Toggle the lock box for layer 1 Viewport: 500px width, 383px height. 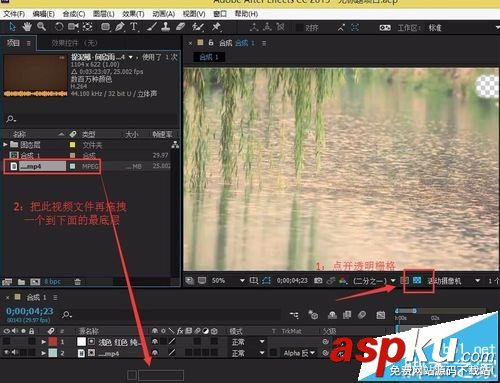click(x=31, y=341)
